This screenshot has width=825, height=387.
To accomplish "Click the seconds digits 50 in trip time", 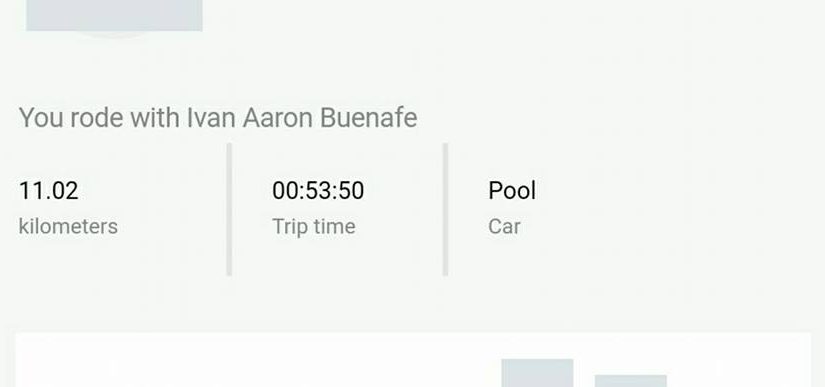I will pyautogui.click(x=351, y=190).
